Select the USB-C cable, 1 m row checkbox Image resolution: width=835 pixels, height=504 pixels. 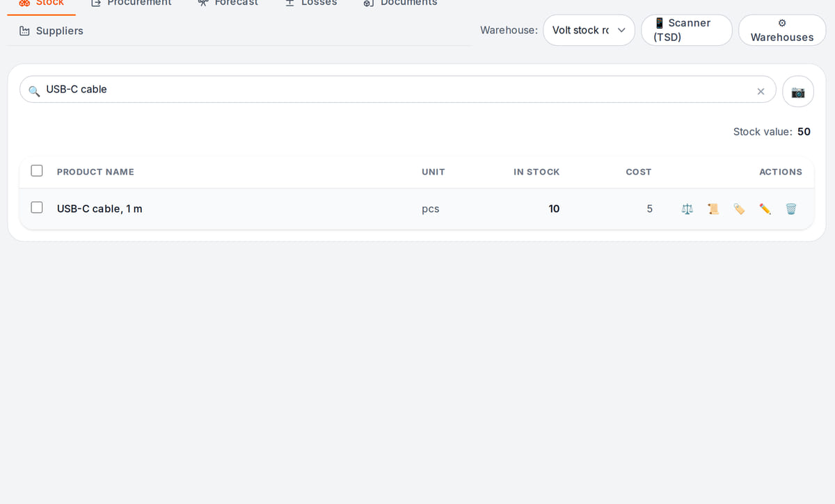click(37, 207)
